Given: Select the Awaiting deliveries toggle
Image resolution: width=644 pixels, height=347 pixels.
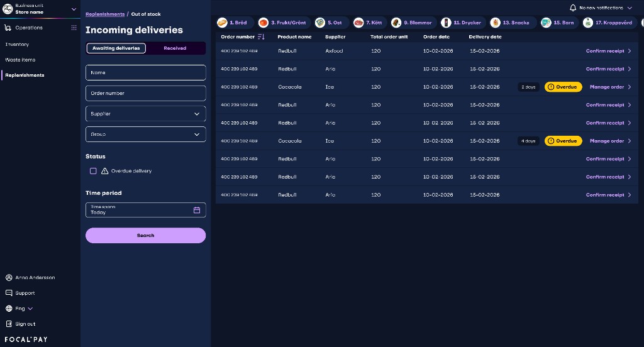Looking at the screenshot, I should (116, 48).
